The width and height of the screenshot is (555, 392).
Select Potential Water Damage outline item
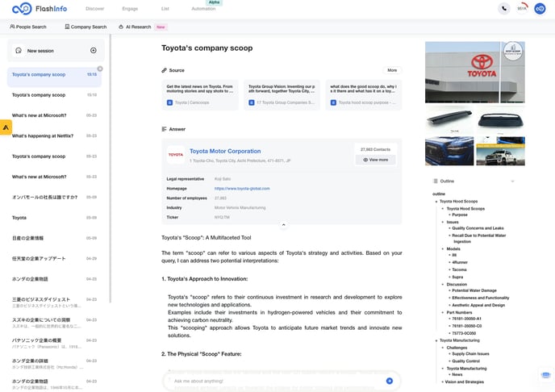(474, 290)
